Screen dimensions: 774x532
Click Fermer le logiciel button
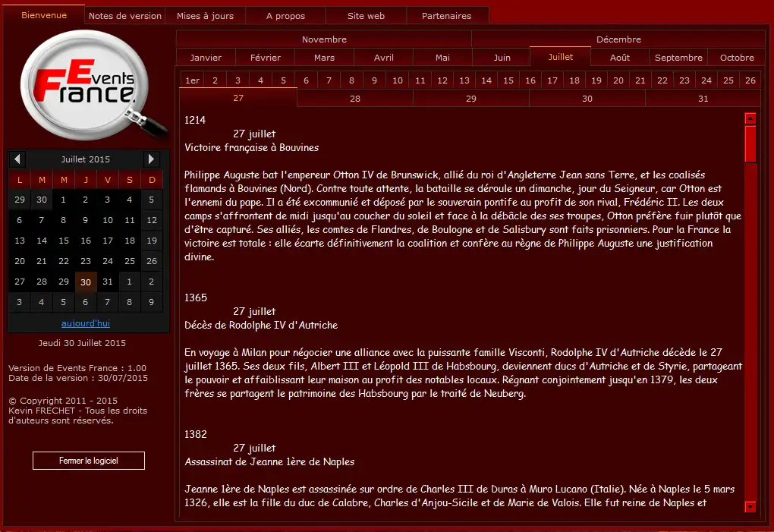click(89, 461)
